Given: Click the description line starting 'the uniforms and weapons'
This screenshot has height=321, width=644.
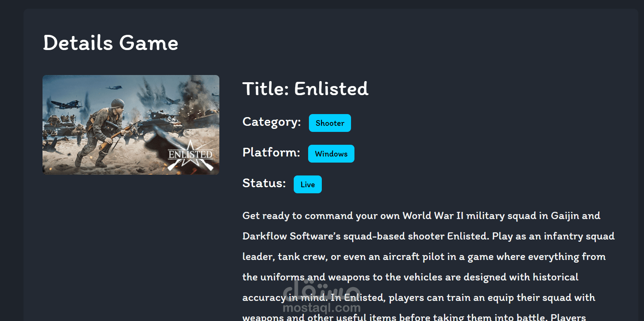Looking at the screenshot, I should tap(410, 277).
